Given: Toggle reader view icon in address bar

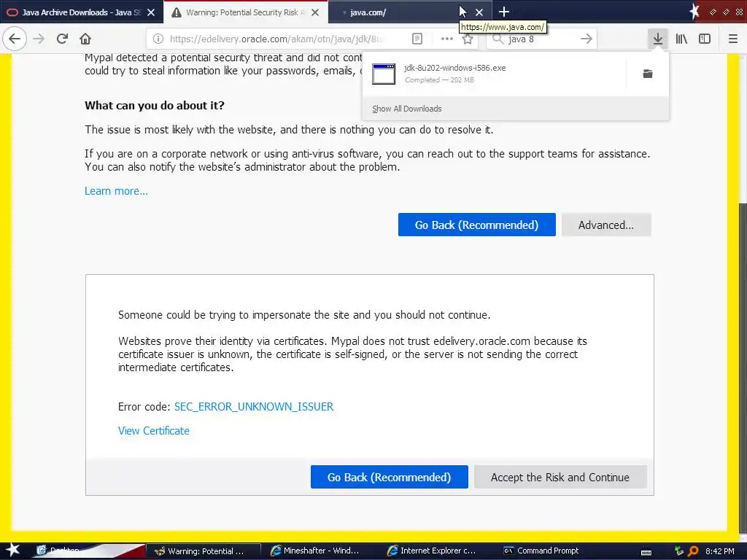Looking at the screenshot, I should click(x=417, y=39).
